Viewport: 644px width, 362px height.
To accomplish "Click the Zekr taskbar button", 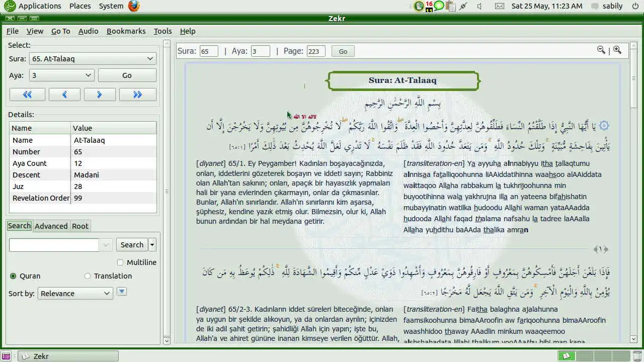I will coord(68,356).
